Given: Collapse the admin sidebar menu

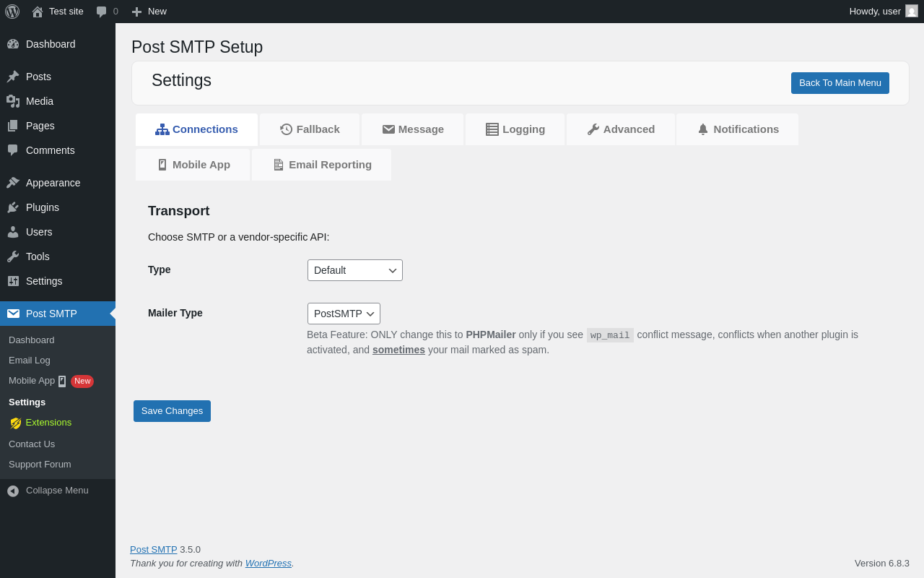Looking at the screenshot, I should tap(57, 491).
